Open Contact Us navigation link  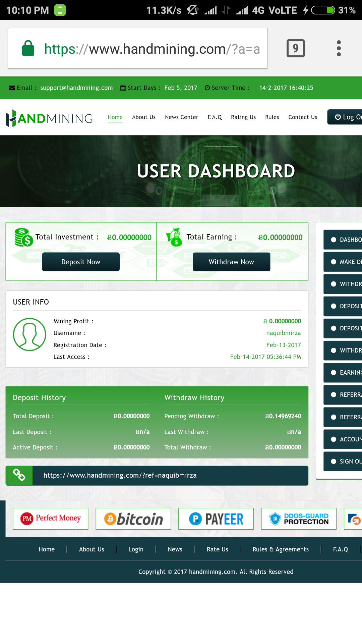tap(303, 117)
